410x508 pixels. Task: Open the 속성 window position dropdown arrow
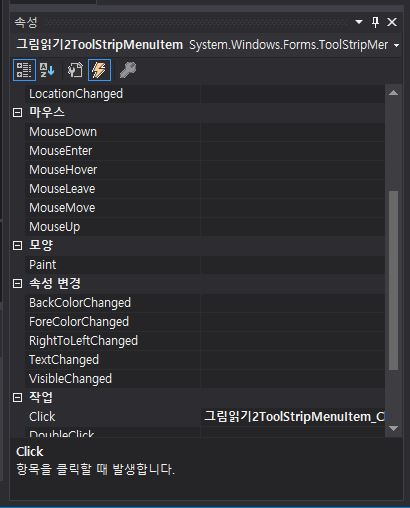[359, 22]
